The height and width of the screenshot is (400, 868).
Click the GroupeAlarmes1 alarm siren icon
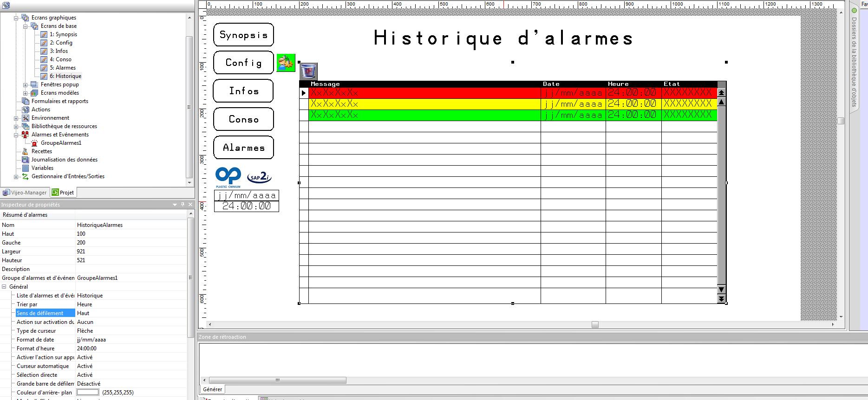34,143
